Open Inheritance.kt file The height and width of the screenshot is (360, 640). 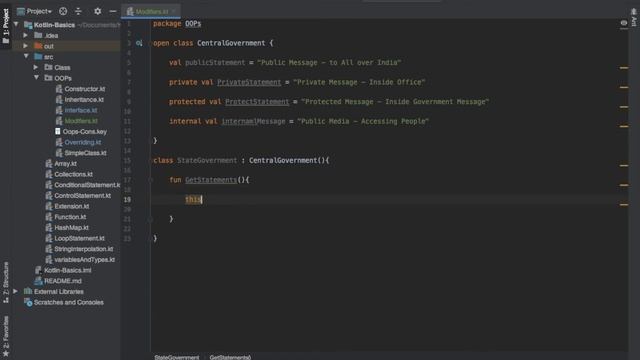(x=84, y=99)
